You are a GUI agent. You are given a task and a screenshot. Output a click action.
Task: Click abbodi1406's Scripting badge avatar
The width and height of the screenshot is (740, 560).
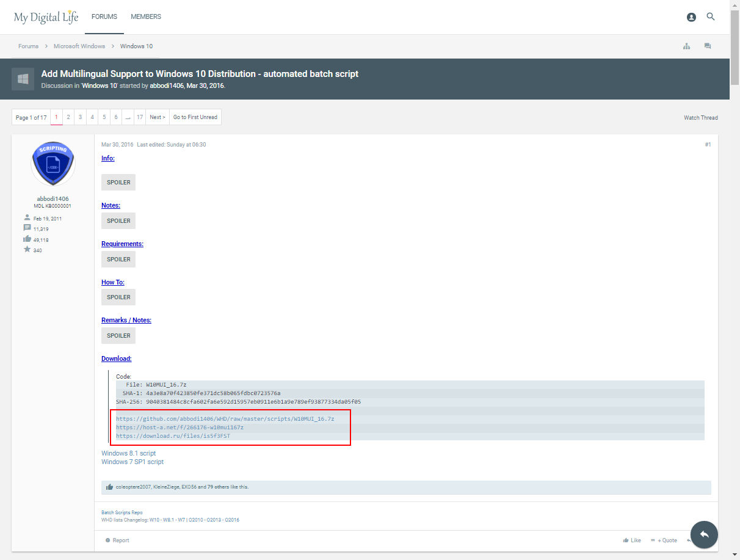coord(53,163)
